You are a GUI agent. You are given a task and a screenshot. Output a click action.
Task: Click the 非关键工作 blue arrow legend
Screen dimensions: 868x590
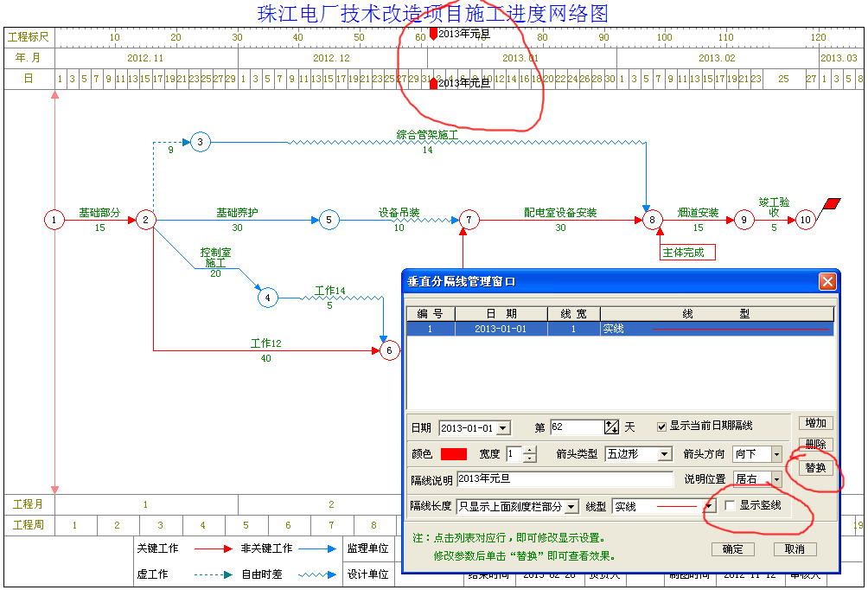tap(317, 549)
